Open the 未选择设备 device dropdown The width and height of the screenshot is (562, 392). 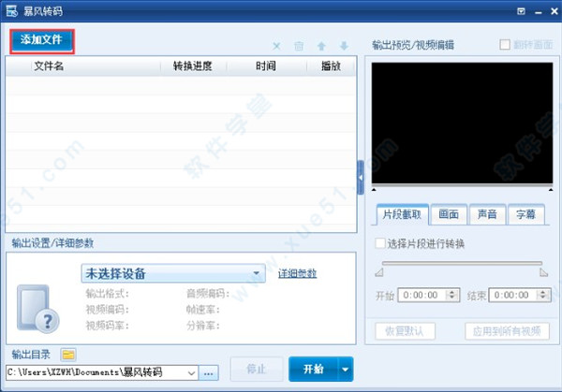(x=173, y=273)
